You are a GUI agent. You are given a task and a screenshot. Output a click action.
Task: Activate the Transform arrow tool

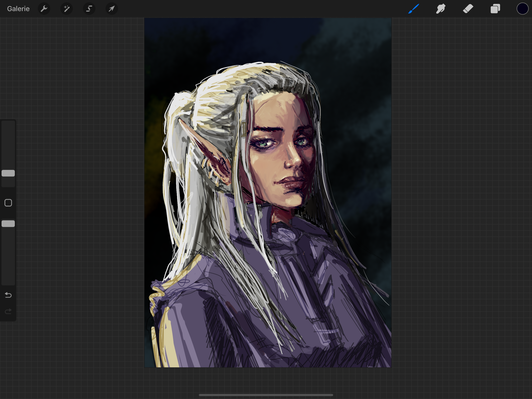pos(112,9)
